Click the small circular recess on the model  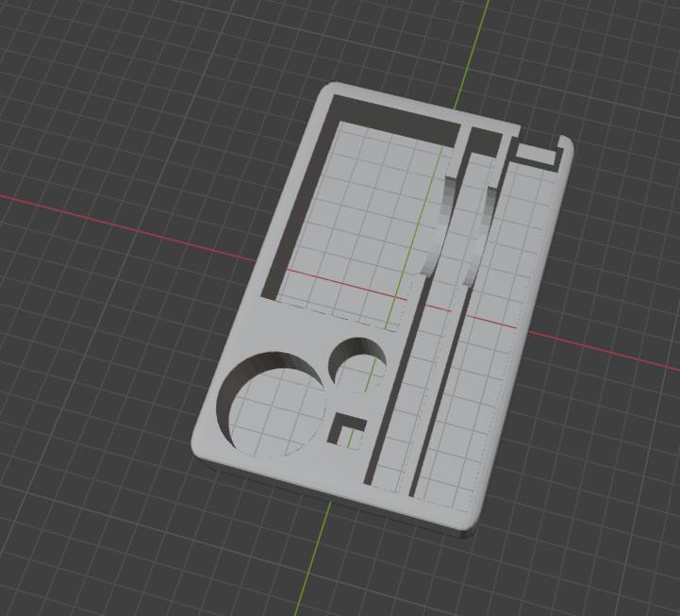(357, 365)
